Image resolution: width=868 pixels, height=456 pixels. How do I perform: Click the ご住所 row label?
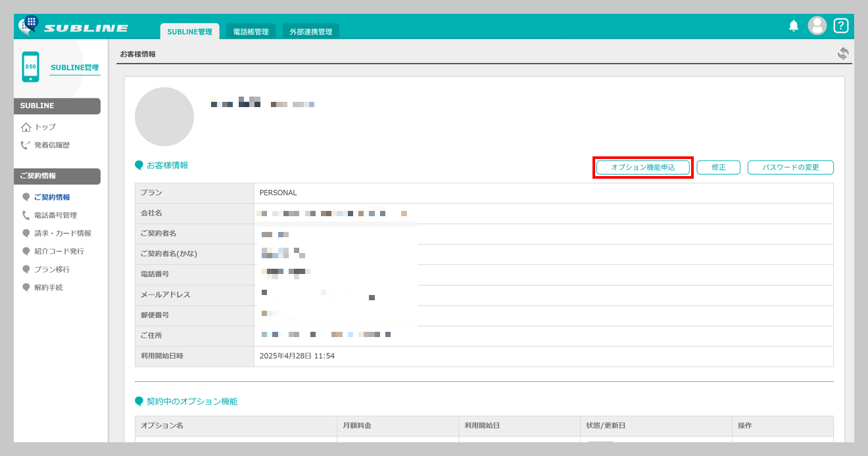[x=151, y=336]
